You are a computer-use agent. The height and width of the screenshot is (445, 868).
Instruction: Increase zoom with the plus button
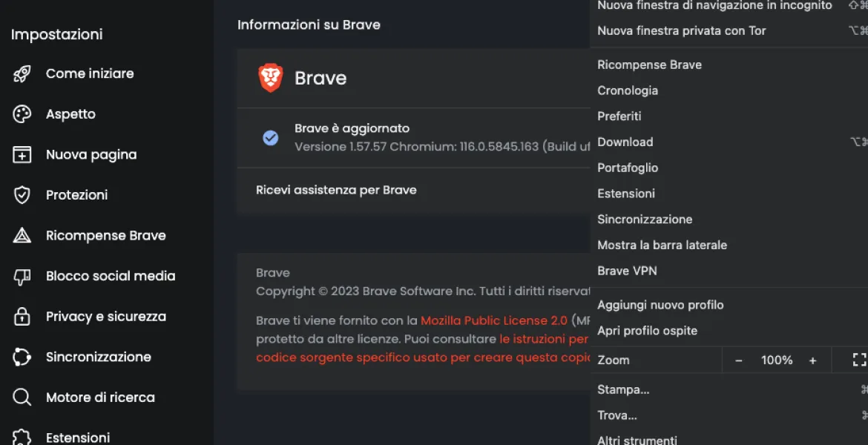(x=813, y=360)
